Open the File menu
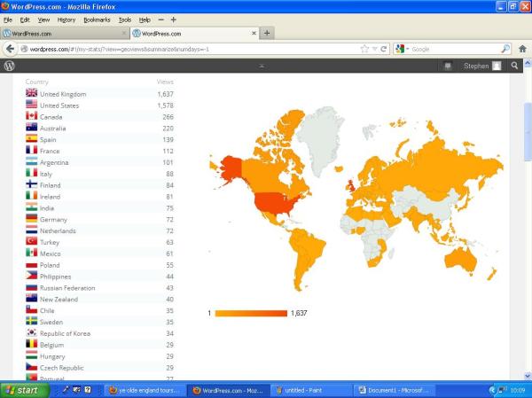Viewport: 532px width, 398px height. 7,20
